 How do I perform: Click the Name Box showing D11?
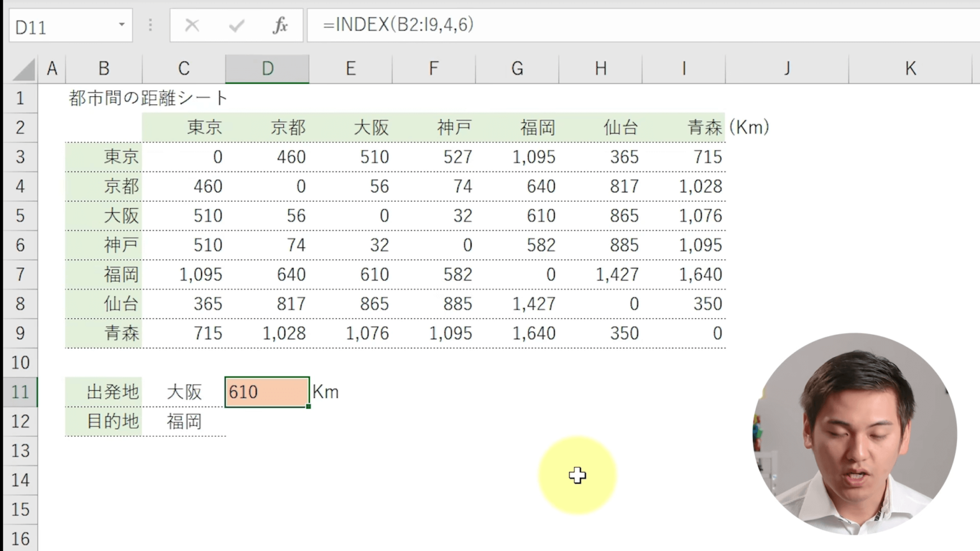click(70, 26)
